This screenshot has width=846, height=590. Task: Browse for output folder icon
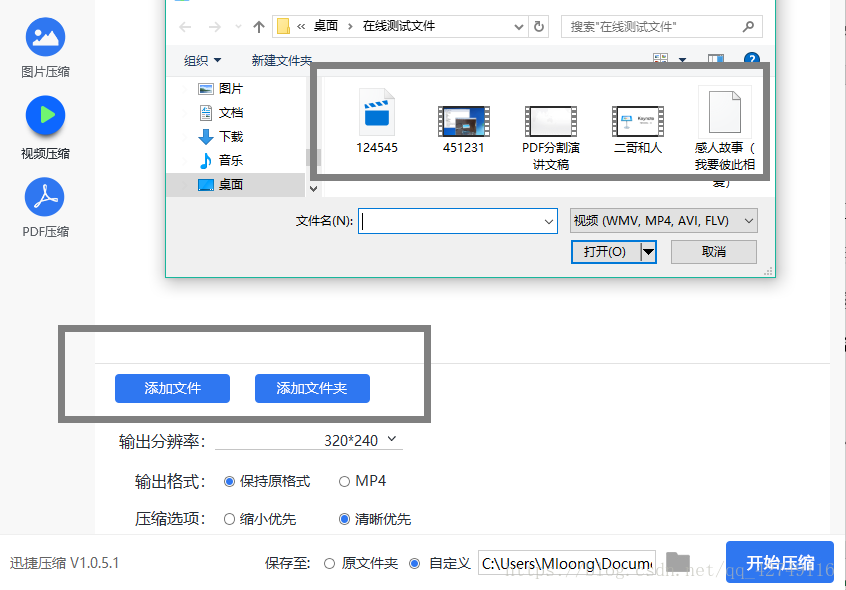[x=678, y=562]
